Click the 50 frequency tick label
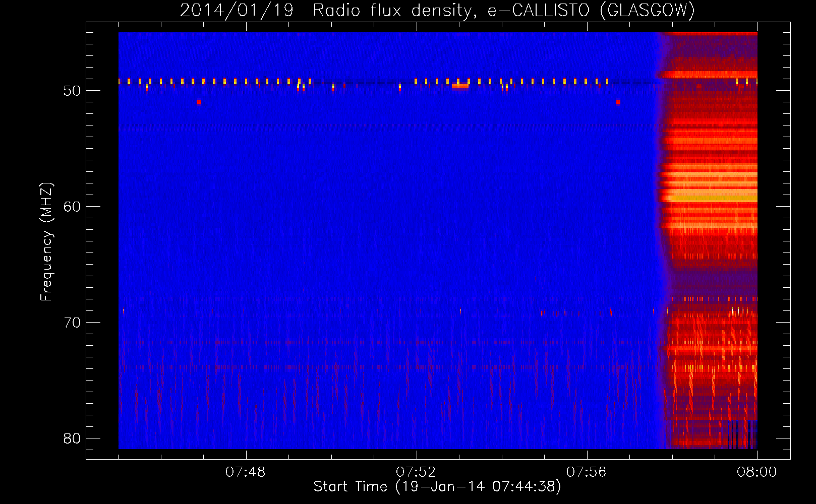This screenshot has width=816, height=504. tap(72, 91)
